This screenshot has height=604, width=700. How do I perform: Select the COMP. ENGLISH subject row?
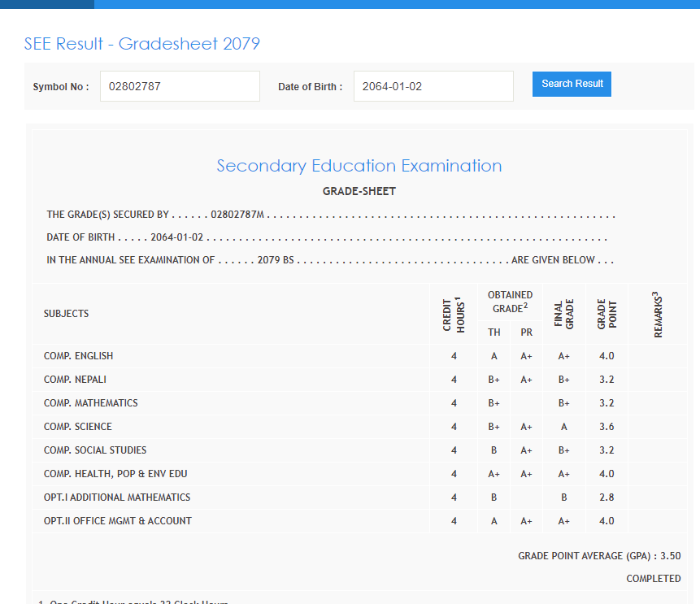click(x=79, y=356)
